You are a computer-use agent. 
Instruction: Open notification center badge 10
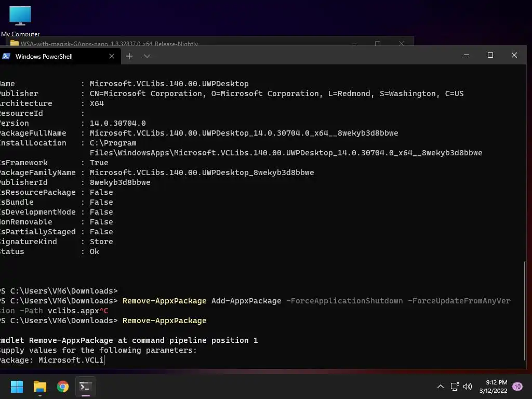[x=517, y=387]
